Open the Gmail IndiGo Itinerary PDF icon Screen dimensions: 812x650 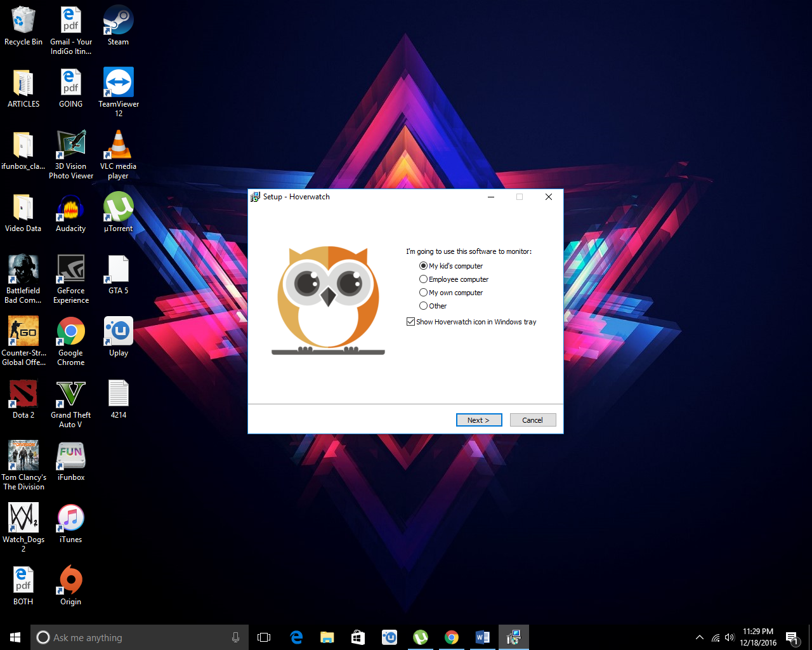71,31
